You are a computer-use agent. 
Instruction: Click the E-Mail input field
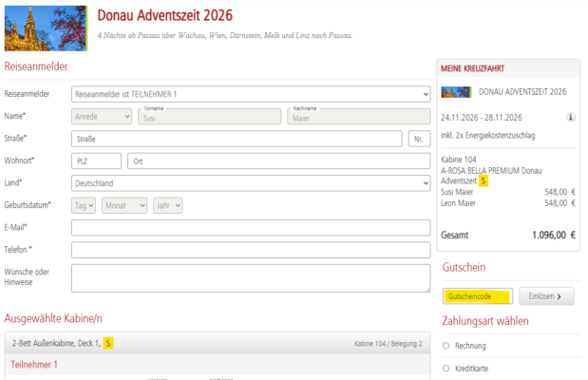point(251,228)
